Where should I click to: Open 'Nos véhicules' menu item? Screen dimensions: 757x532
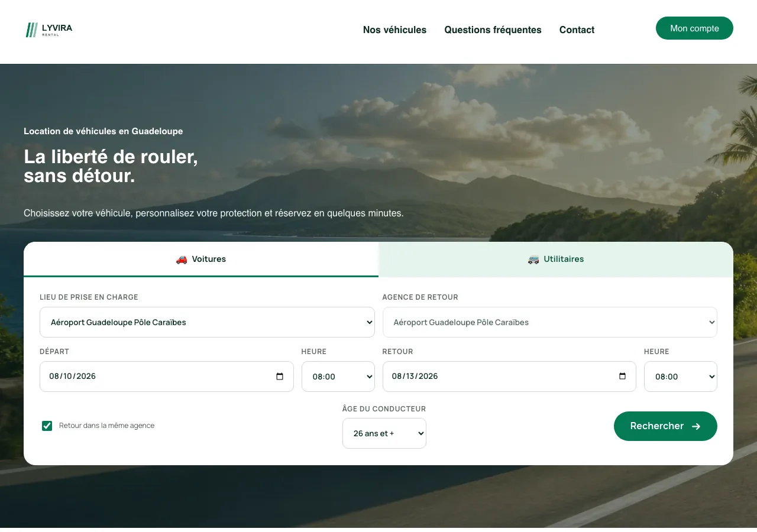click(394, 30)
